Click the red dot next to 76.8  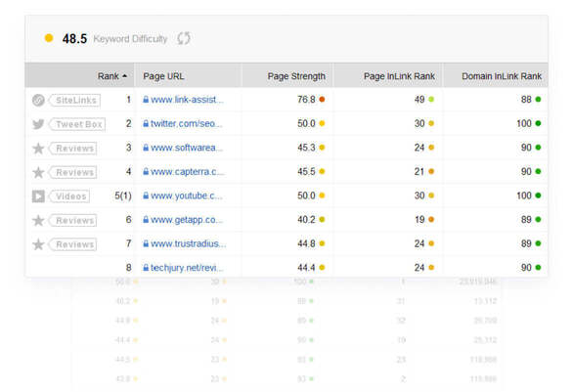[322, 100]
